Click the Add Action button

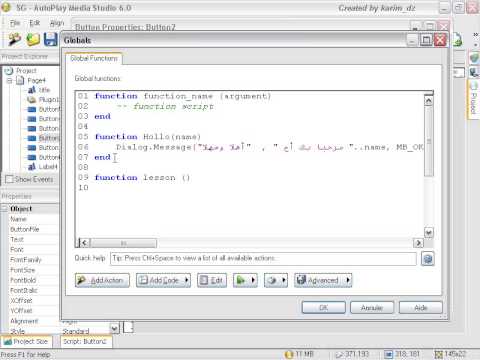102,280
